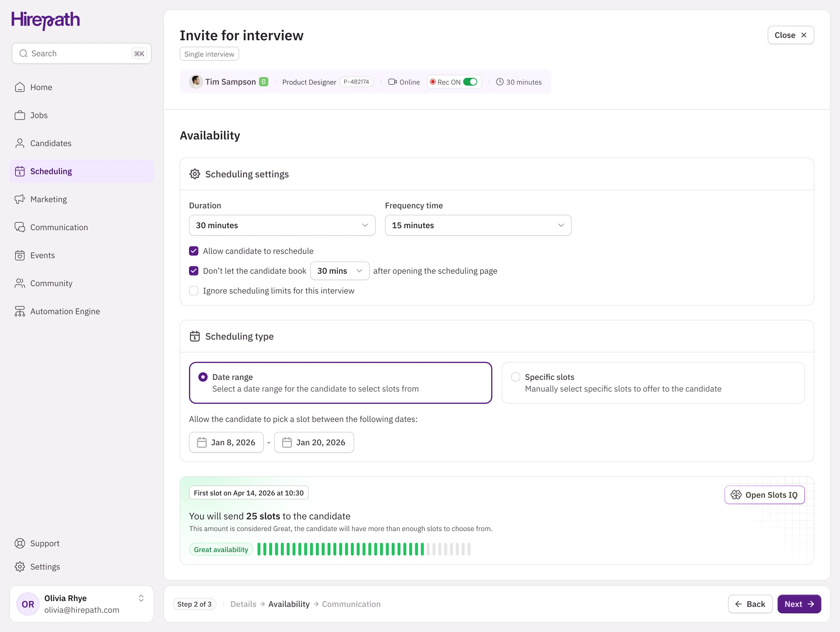
Task: Open the Jan 20, 2026 end date picker
Action: (314, 442)
